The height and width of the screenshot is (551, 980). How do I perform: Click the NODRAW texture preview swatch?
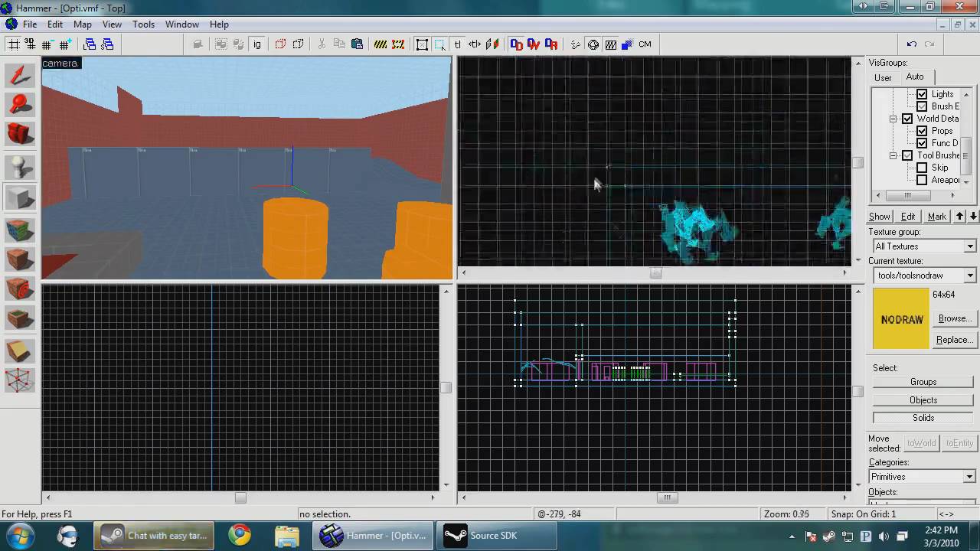(901, 319)
